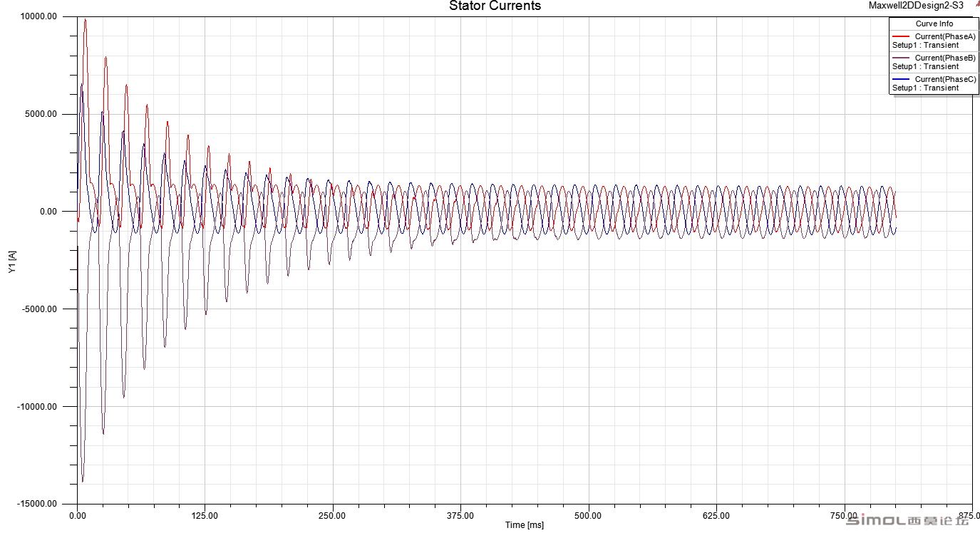Select the Stator Currents plot title
Screen dimensions: 980x533
[x=495, y=6]
